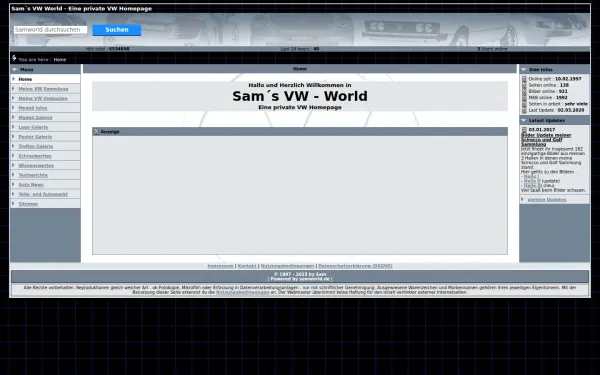Open Meine VW Sammlung from the menu
600x375 pixels.
tap(43, 89)
